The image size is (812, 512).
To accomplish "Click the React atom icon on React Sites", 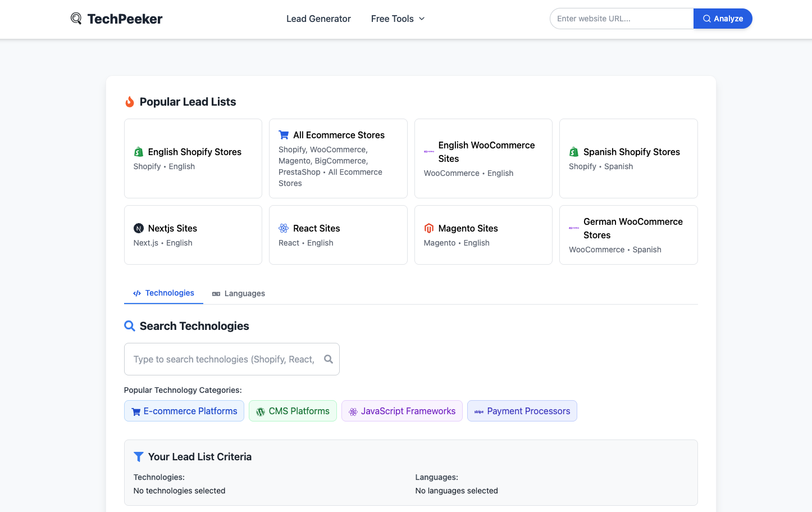I will click(x=284, y=228).
